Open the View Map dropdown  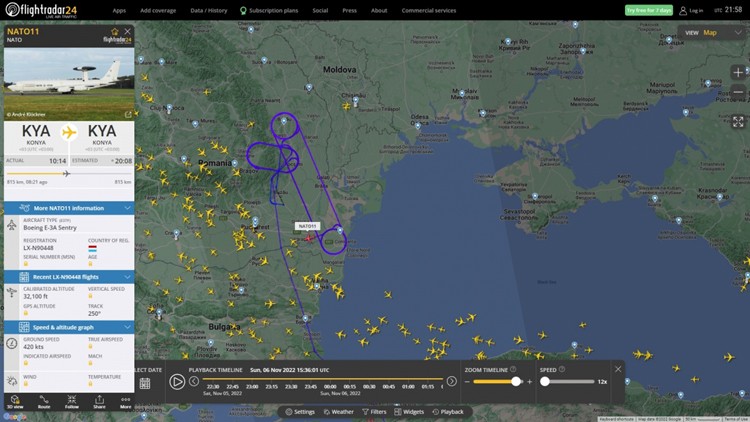pos(713,33)
